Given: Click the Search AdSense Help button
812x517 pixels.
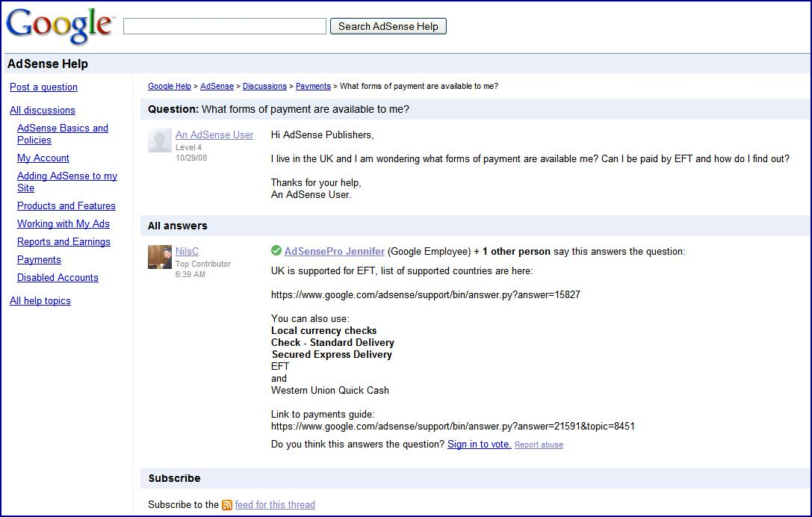Looking at the screenshot, I should [388, 26].
